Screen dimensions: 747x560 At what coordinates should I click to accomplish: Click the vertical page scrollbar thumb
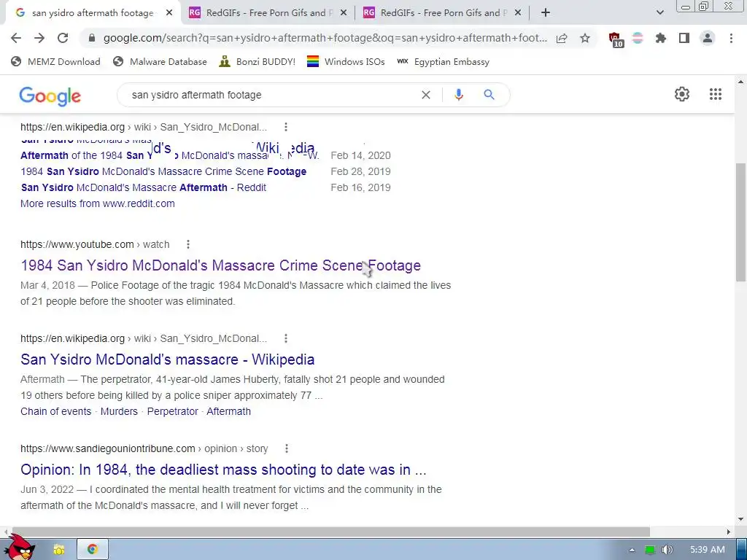(741, 222)
